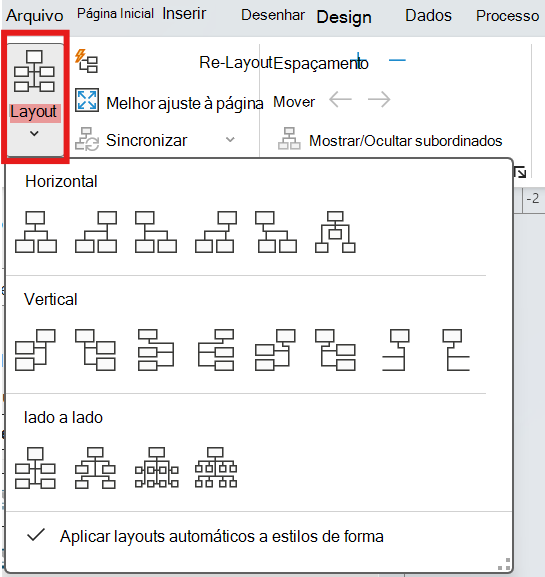Select fourth Horizontal layout icon
Viewport: 545px width, 577px height.
coord(216,232)
